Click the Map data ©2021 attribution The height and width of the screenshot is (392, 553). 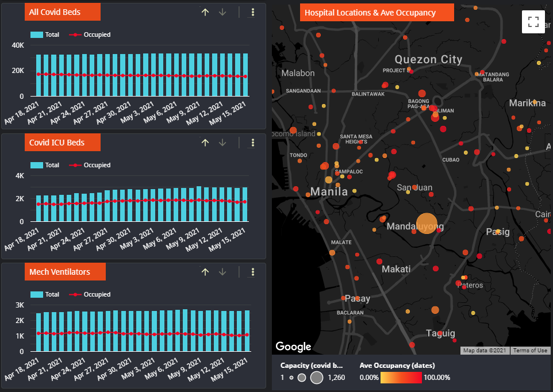click(485, 351)
